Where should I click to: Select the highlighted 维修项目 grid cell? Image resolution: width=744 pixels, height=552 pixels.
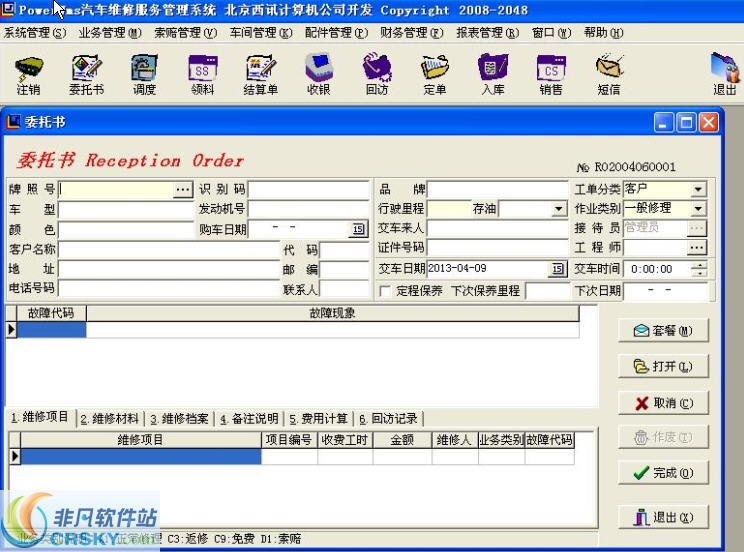pyautogui.click(x=140, y=457)
